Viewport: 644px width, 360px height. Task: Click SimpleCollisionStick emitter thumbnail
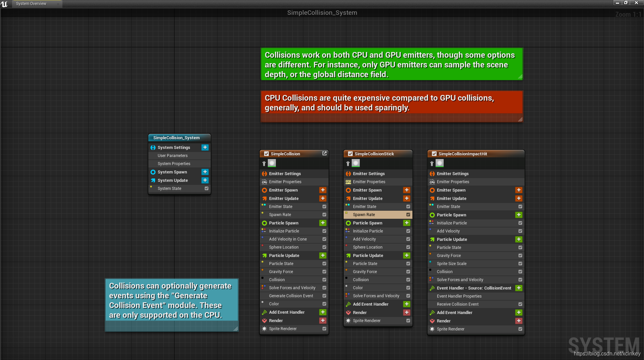click(x=356, y=163)
